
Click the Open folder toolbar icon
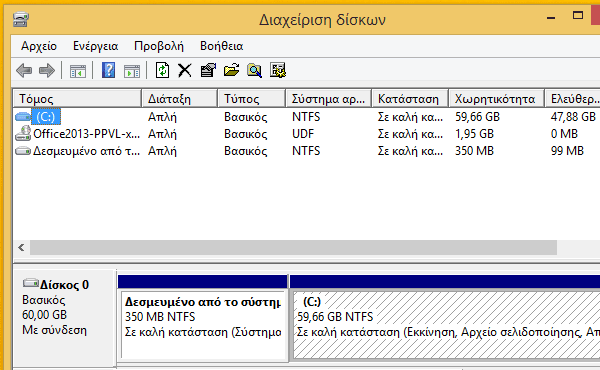pyautogui.click(x=232, y=70)
